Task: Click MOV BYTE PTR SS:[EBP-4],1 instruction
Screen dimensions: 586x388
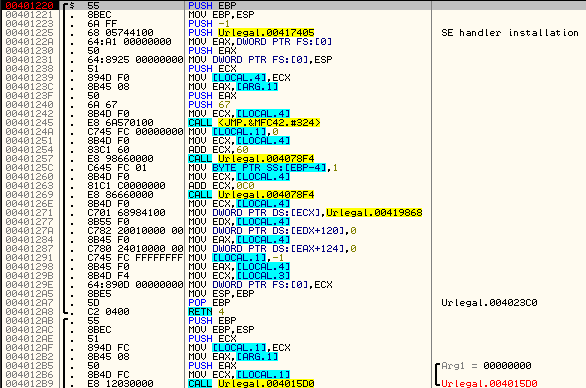Action: click(263, 167)
